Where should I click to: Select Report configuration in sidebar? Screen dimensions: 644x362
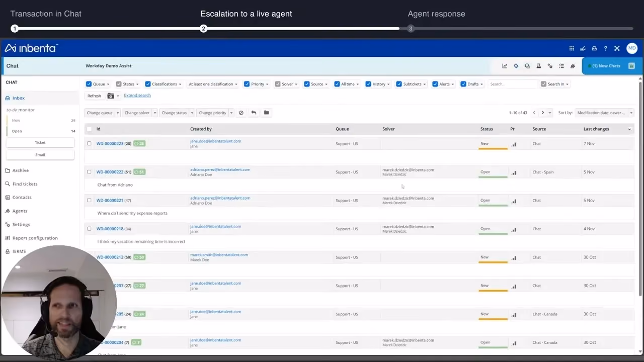pyautogui.click(x=35, y=238)
